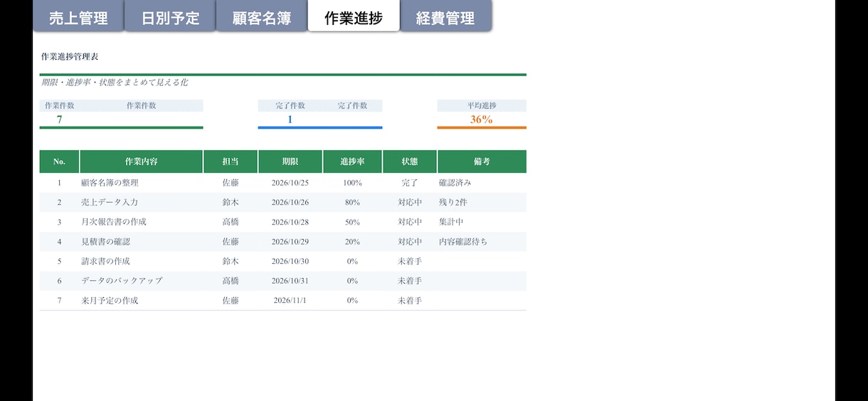Click the deadline 2026/11/1
868x401 pixels.
(x=290, y=301)
